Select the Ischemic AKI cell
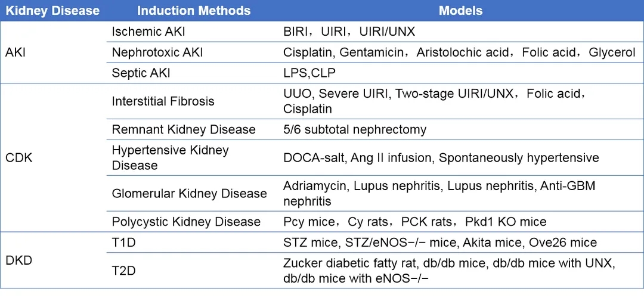Viewport: 644px width, 304px height. coord(149,32)
